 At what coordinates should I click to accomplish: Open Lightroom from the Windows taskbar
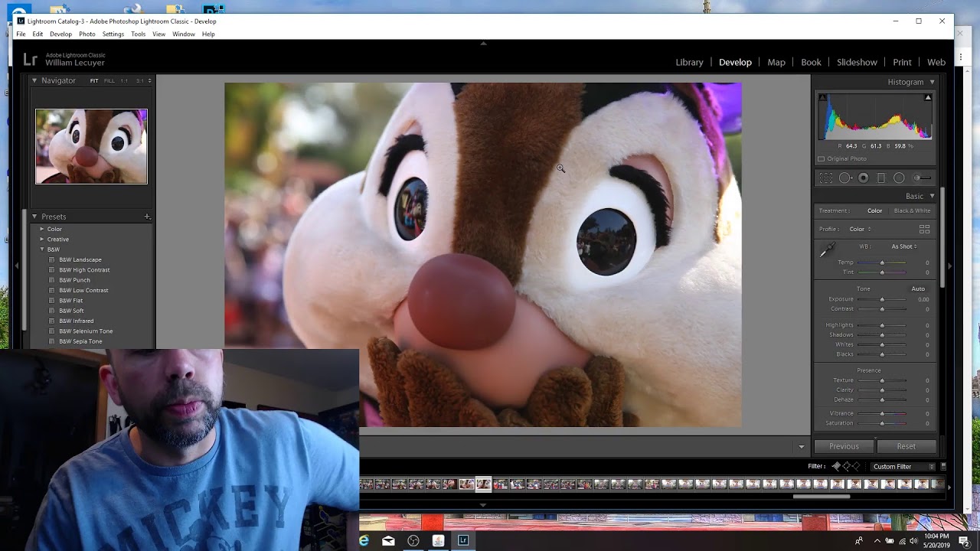[x=463, y=540]
